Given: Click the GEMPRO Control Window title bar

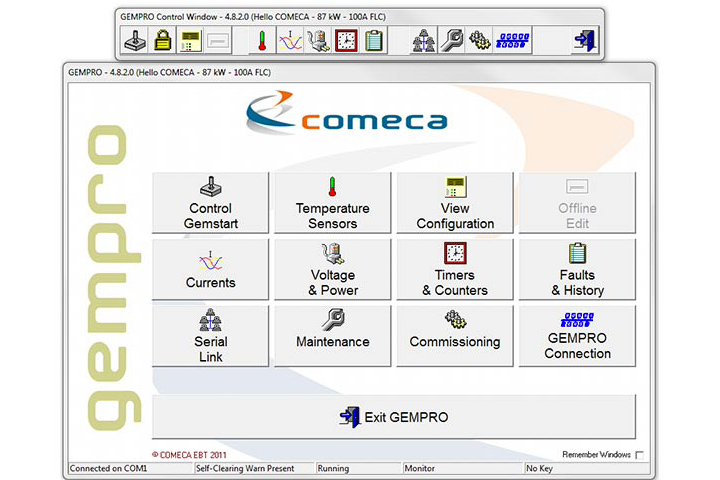Looking at the screenshot, I should click(x=360, y=17).
